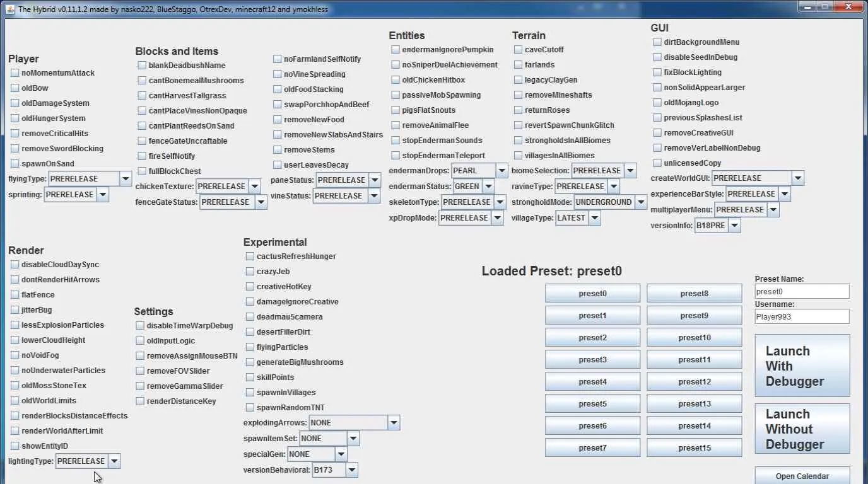Image resolution: width=868 pixels, height=484 pixels.
Task: Check the removeSwordBlocking option
Action: 15,149
